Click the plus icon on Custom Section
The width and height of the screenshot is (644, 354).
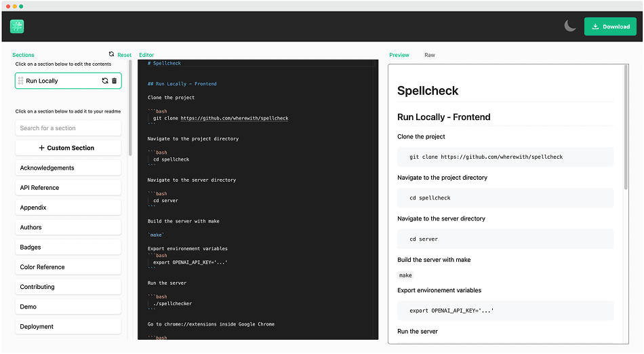(x=41, y=148)
